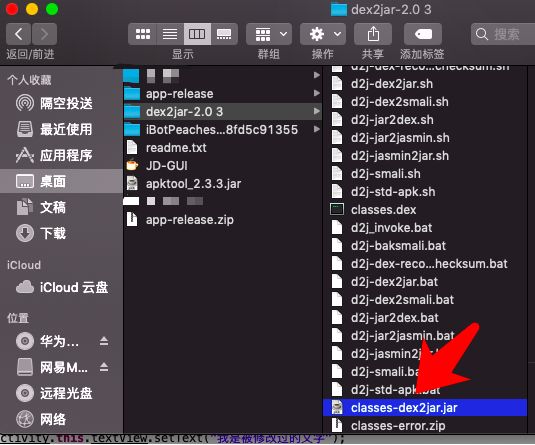Select the 网易M drive in sidebar
The width and height of the screenshot is (535, 445).
click(51, 367)
